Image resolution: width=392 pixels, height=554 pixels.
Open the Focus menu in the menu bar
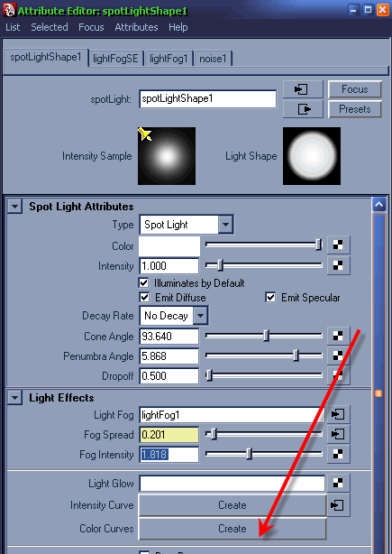(91, 27)
